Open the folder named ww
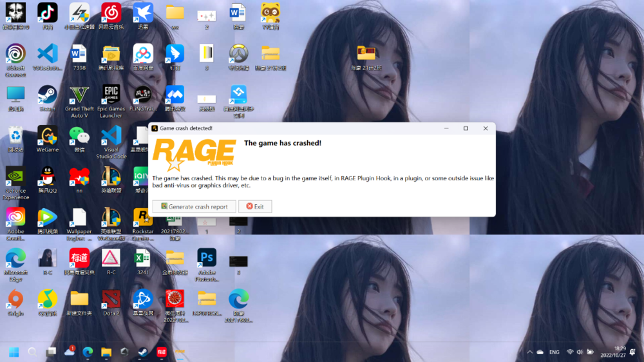 pyautogui.click(x=175, y=17)
